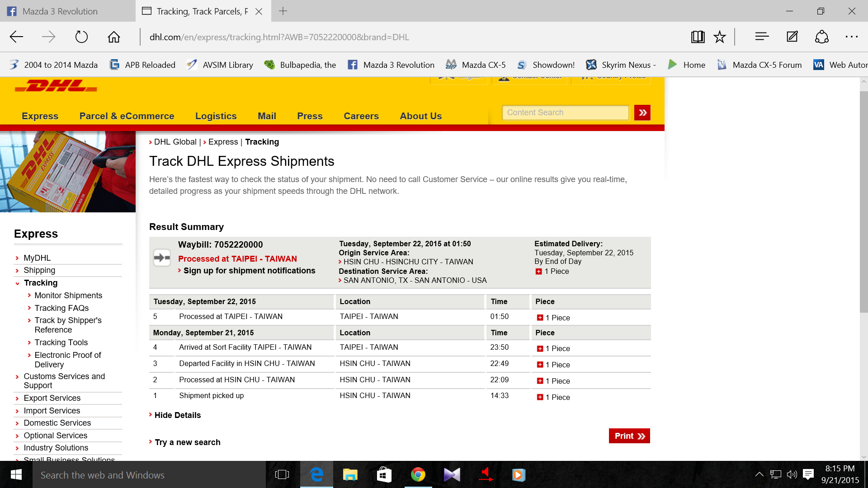Open the Share icon in Edge toolbar
Image resolution: width=868 pixels, height=488 pixels.
click(x=822, y=37)
